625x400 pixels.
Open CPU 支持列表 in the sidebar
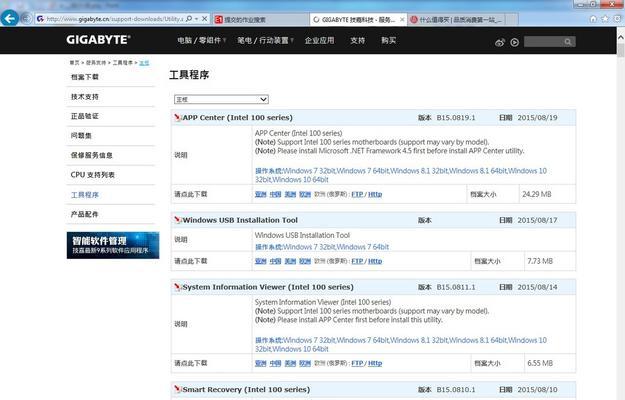point(93,175)
